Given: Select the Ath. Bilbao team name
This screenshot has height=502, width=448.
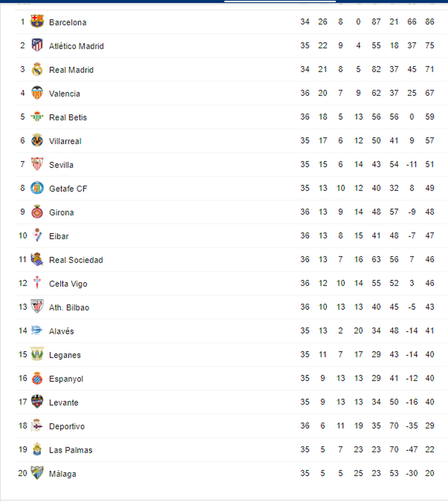Looking at the screenshot, I should (x=69, y=308).
